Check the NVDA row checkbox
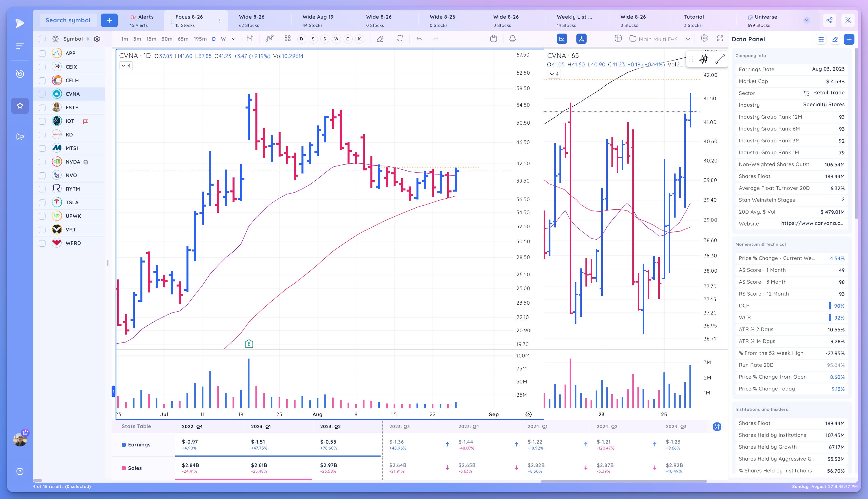 click(42, 162)
